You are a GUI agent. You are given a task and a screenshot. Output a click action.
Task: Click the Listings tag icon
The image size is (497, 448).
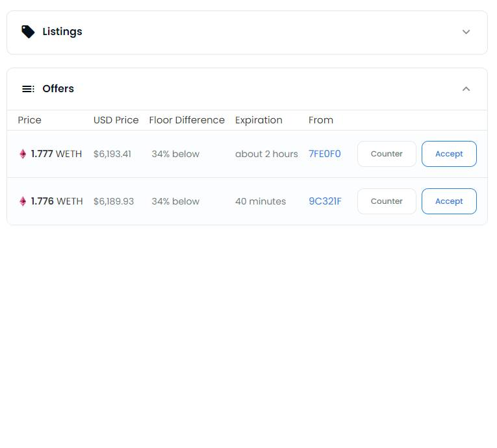(x=28, y=32)
